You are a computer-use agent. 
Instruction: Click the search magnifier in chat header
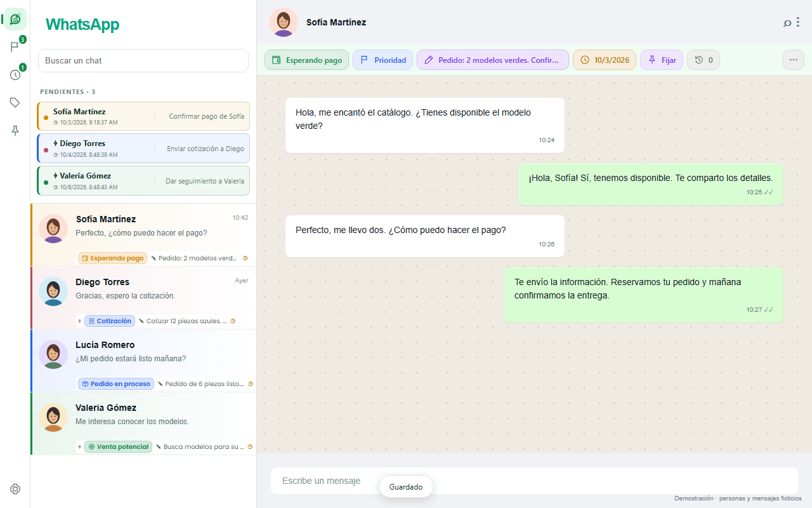click(787, 23)
